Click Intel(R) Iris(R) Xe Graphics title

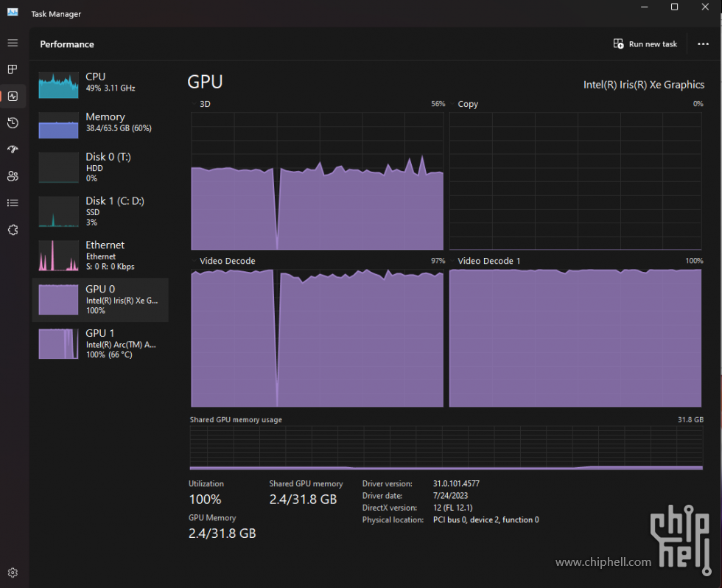coord(644,85)
